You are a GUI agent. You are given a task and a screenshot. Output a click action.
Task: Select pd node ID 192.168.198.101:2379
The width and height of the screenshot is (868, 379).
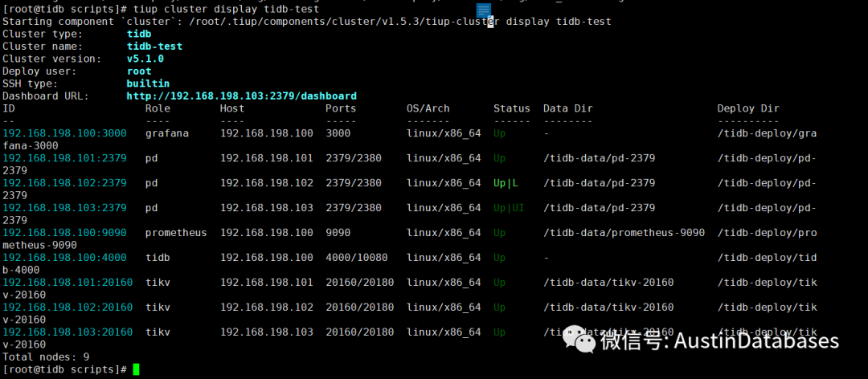coord(65,158)
